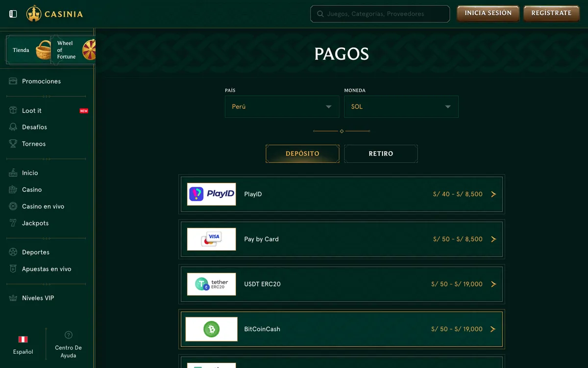Screen dimensions: 588x368
Task: Click the Inicio castle icon
Action: pyautogui.click(x=13, y=173)
